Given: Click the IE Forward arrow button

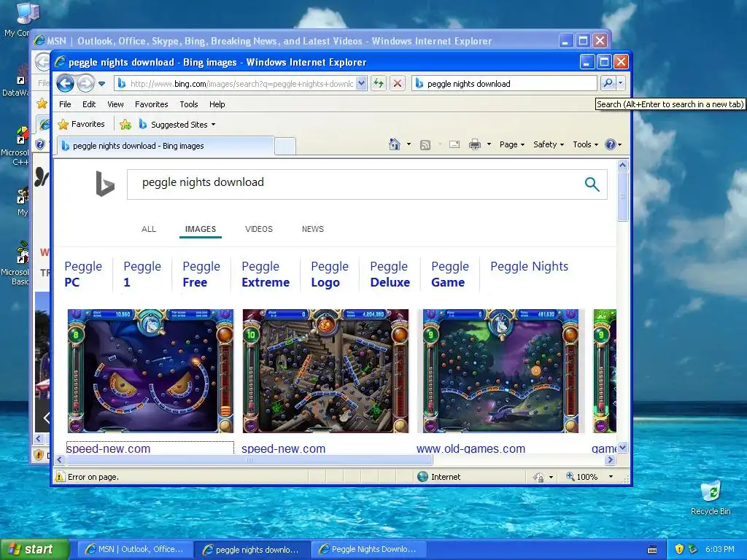Looking at the screenshot, I should coord(86,84).
